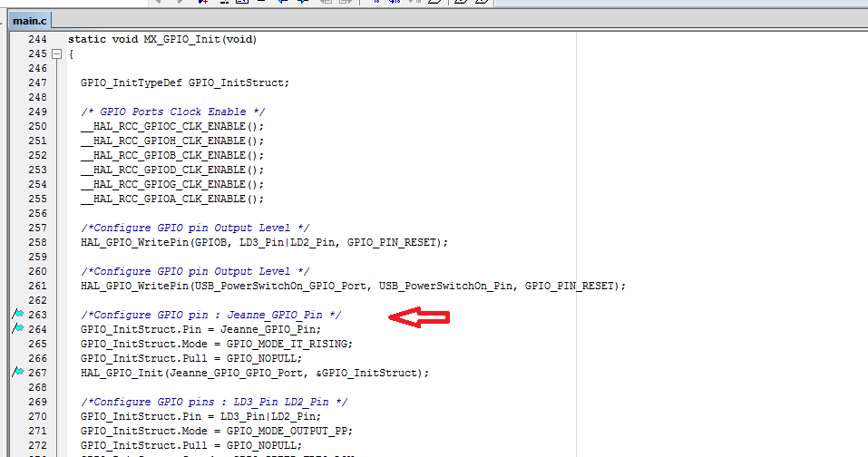Click line number 258 in the gutter
The width and height of the screenshot is (868, 457).
click(x=38, y=242)
